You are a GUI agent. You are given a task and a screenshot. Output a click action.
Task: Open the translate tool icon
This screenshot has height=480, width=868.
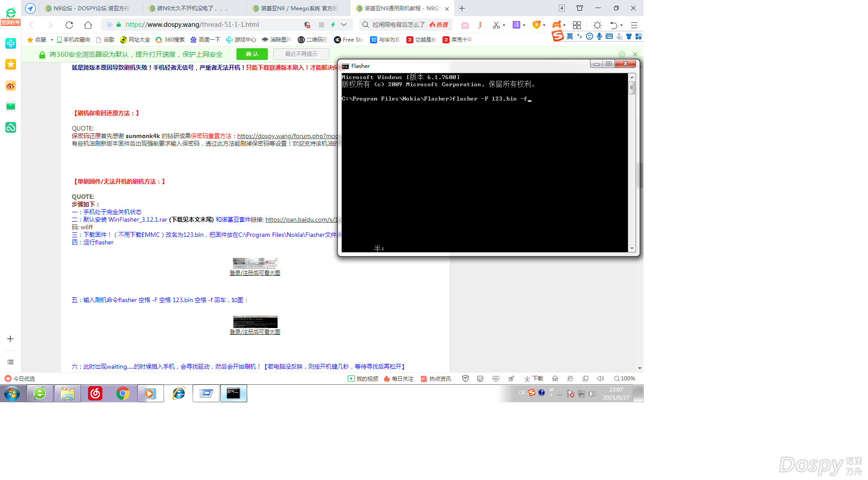[516, 25]
